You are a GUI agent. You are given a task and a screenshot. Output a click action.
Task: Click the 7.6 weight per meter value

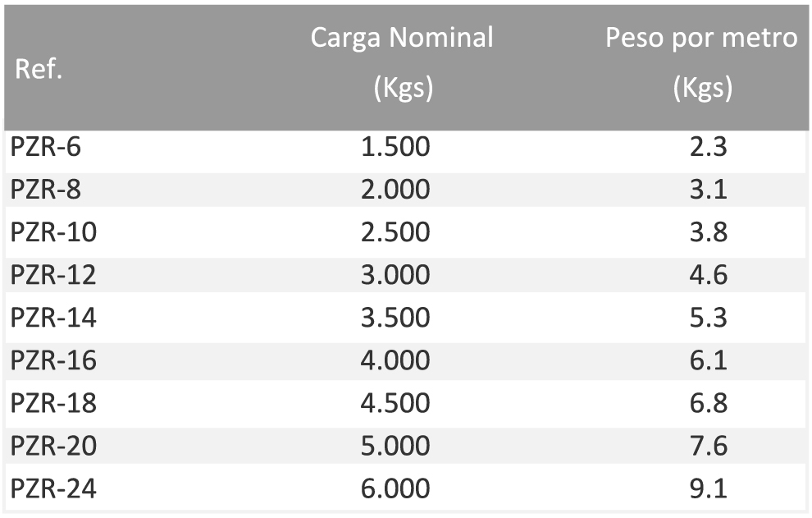pyautogui.click(x=709, y=446)
